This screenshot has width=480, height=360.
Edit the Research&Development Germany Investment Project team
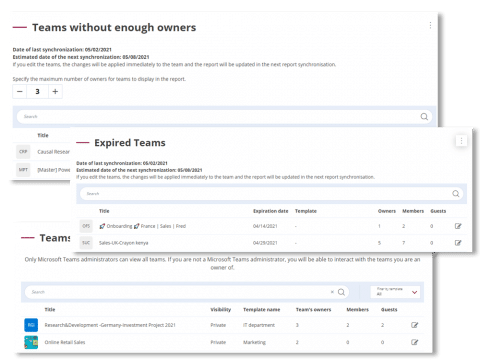click(414, 325)
